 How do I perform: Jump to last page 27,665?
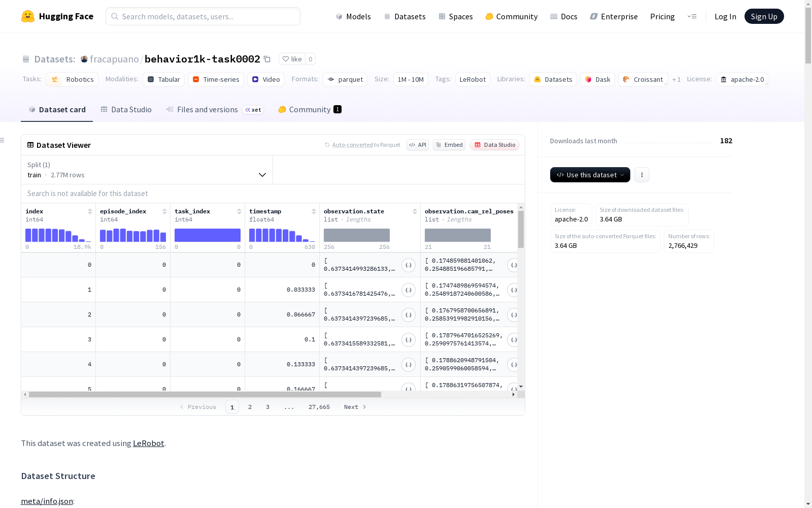point(319,407)
